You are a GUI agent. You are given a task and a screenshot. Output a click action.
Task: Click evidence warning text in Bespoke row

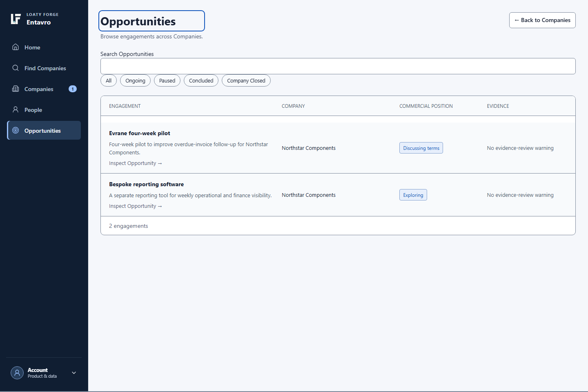click(520, 195)
